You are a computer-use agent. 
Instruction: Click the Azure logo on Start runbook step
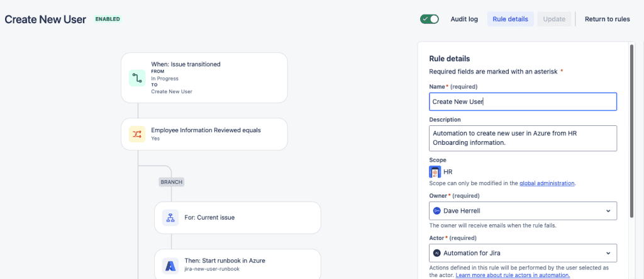pyautogui.click(x=170, y=265)
